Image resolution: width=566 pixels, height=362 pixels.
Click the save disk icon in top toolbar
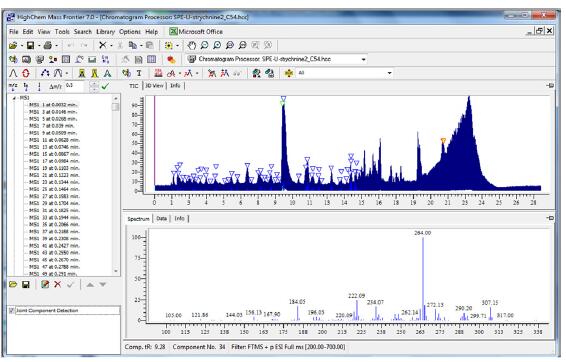[x=31, y=45]
